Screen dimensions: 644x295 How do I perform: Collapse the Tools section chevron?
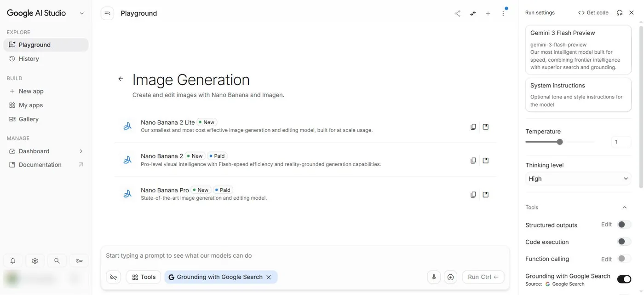coord(625,208)
